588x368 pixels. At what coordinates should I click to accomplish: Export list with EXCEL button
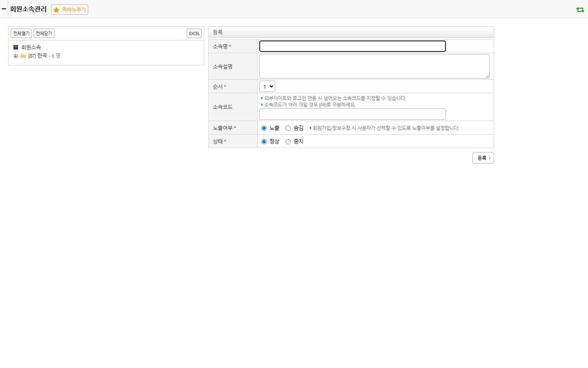click(194, 34)
